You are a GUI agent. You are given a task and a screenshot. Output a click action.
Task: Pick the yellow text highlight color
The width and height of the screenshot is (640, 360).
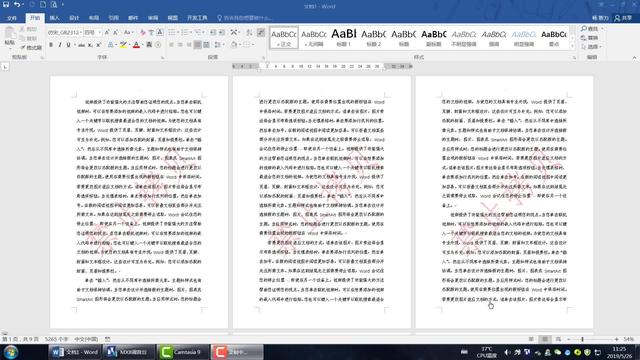pyautogui.click(x=122, y=45)
